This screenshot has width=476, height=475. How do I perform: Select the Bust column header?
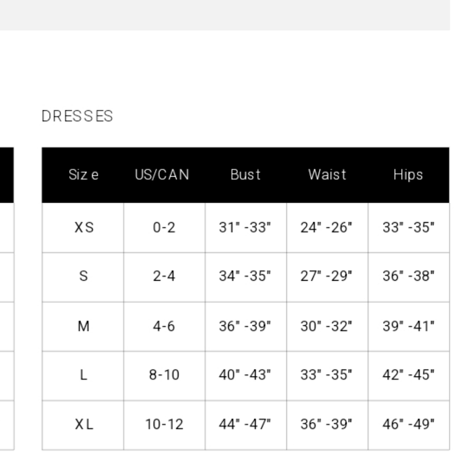(x=245, y=175)
